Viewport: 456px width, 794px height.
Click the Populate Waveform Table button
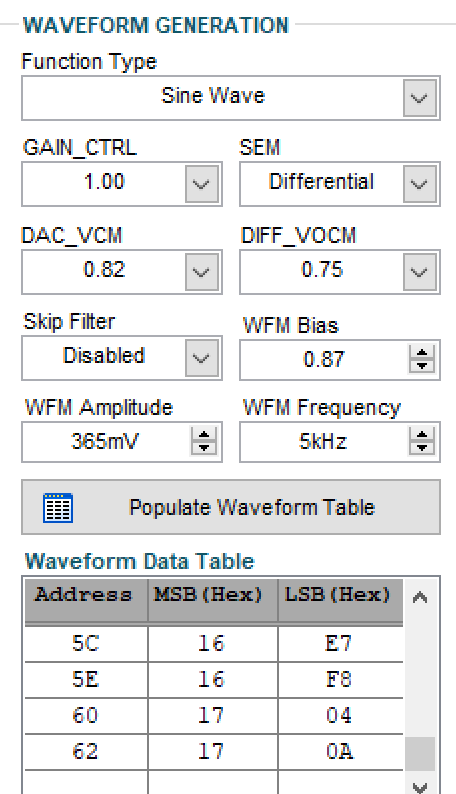[231, 507]
